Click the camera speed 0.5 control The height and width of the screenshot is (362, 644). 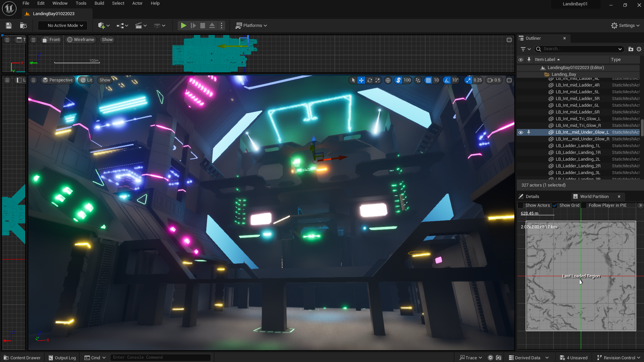pyautogui.click(x=494, y=80)
